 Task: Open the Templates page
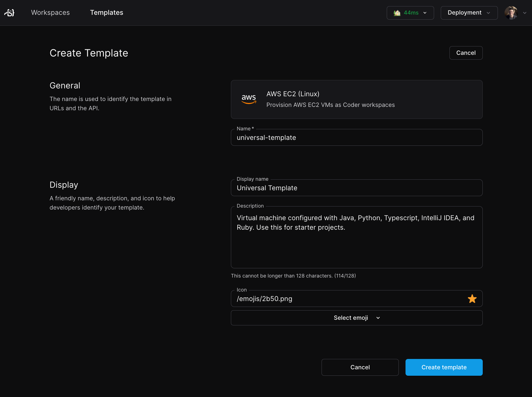click(x=107, y=13)
